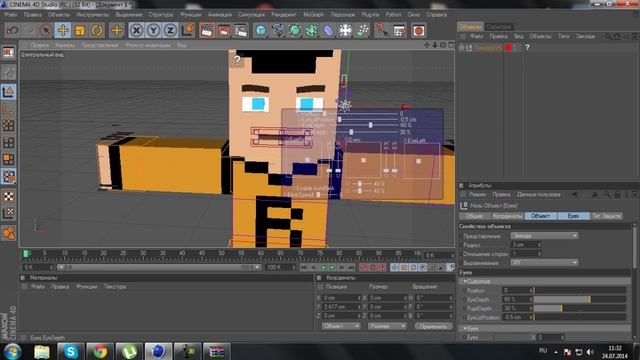Play animation backward
Viewport: 640px width, 360px height.
tap(323, 268)
